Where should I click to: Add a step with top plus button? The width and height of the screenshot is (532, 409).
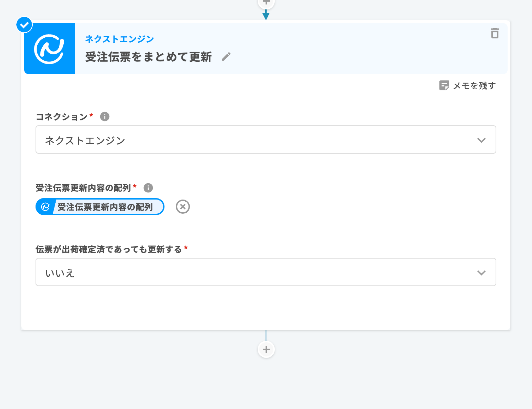pyautogui.click(x=266, y=3)
